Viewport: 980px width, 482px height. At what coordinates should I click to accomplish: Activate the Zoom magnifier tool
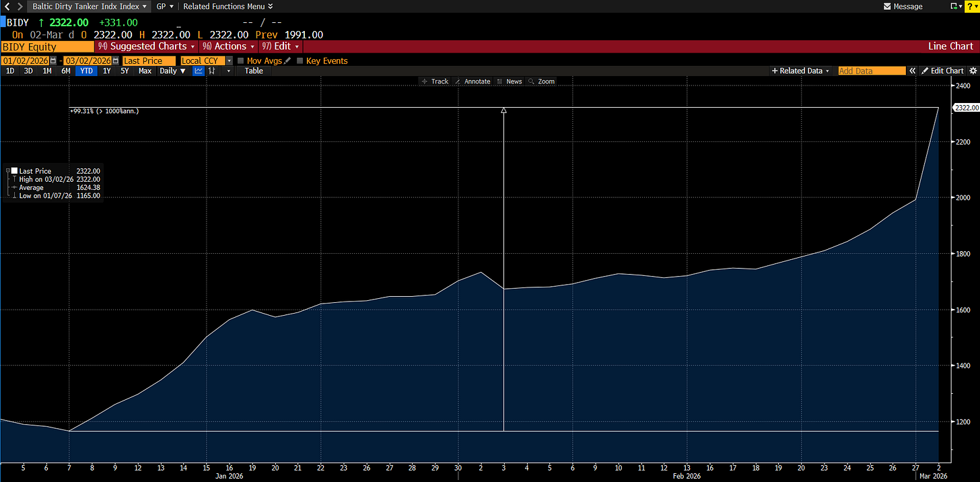point(542,81)
